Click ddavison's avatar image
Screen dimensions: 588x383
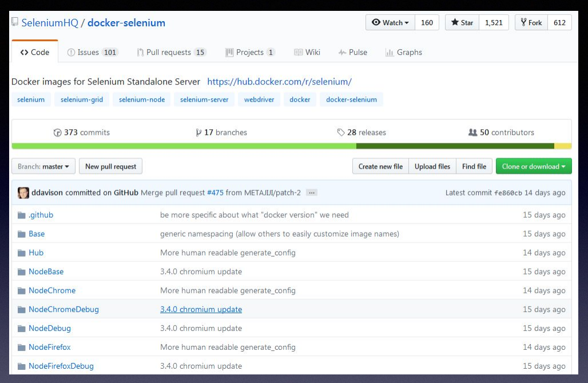click(23, 193)
